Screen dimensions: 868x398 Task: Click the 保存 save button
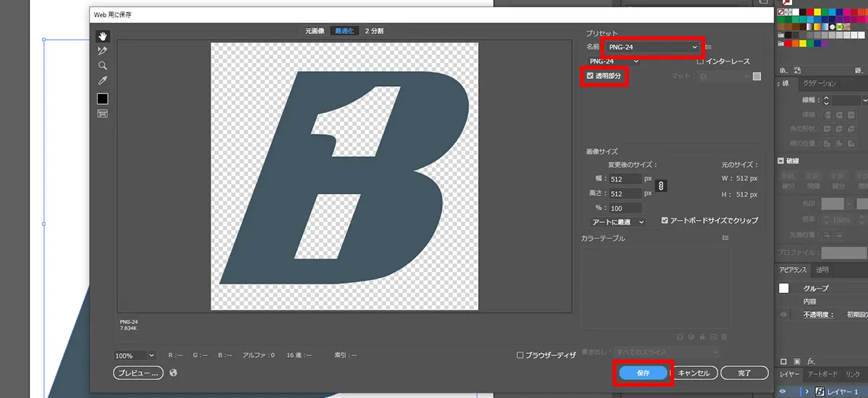pos(643,373)
